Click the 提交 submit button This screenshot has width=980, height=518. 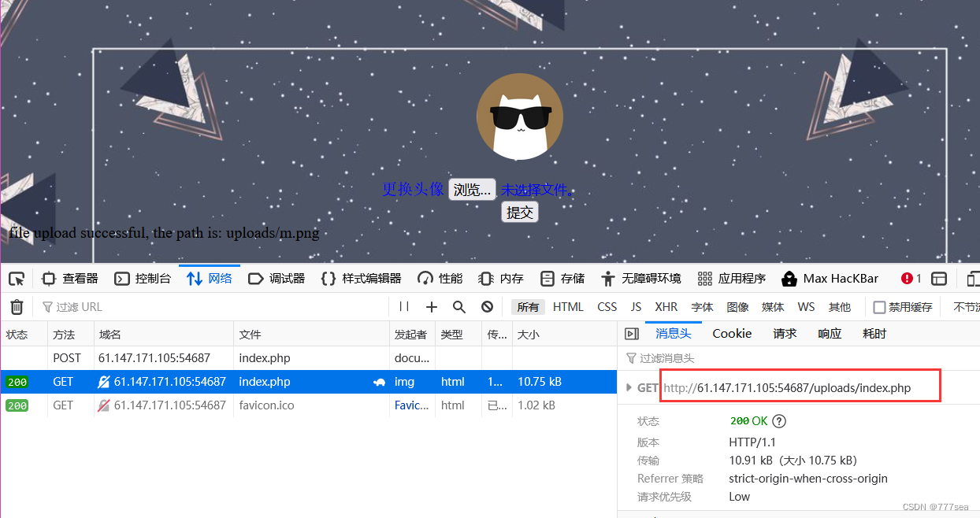519,211
